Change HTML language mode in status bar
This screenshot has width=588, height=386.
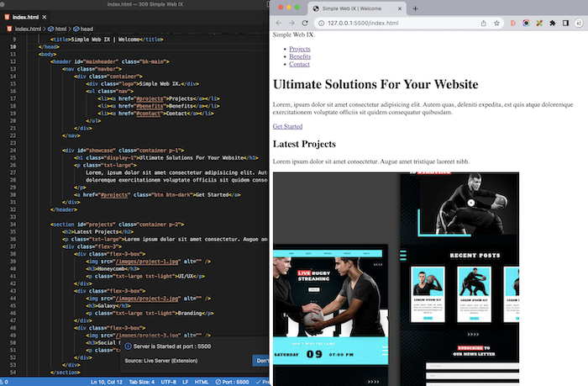[x=202, y=382]
